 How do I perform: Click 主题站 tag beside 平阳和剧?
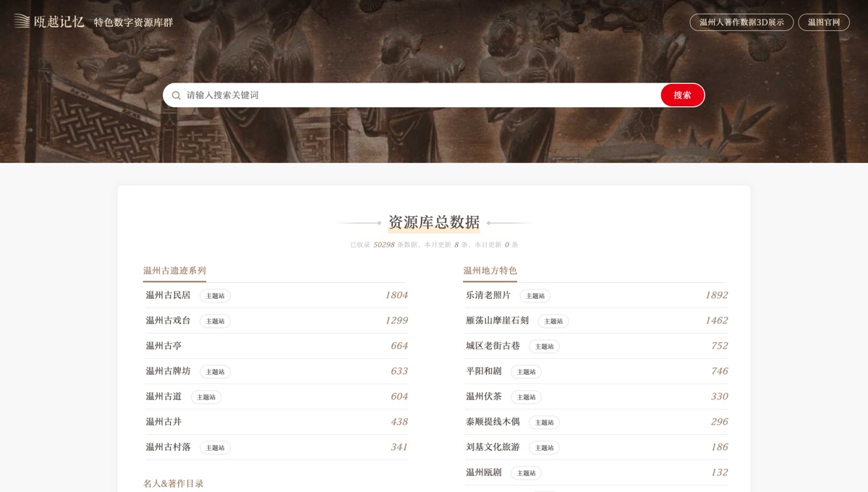pos(527,372)
